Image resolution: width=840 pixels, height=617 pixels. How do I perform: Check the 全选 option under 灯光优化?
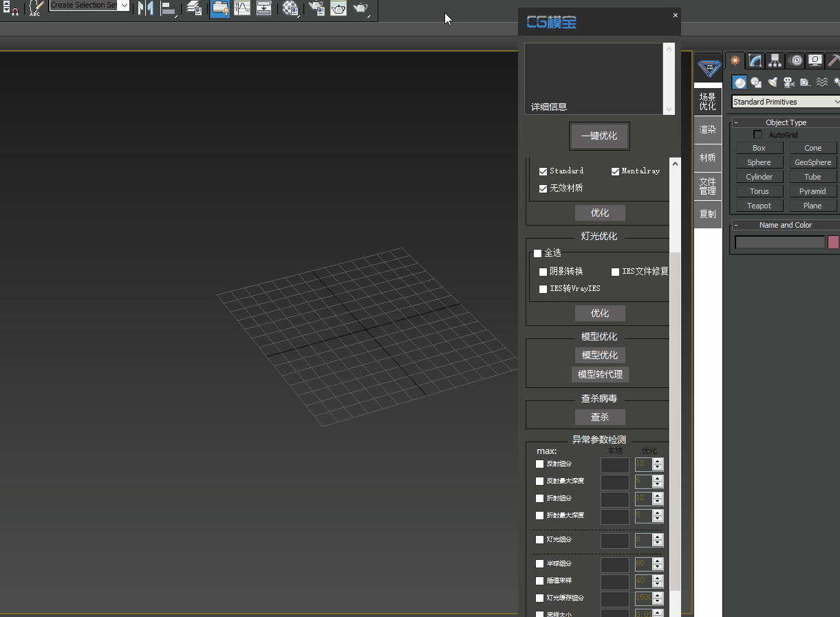pos(538,252)
